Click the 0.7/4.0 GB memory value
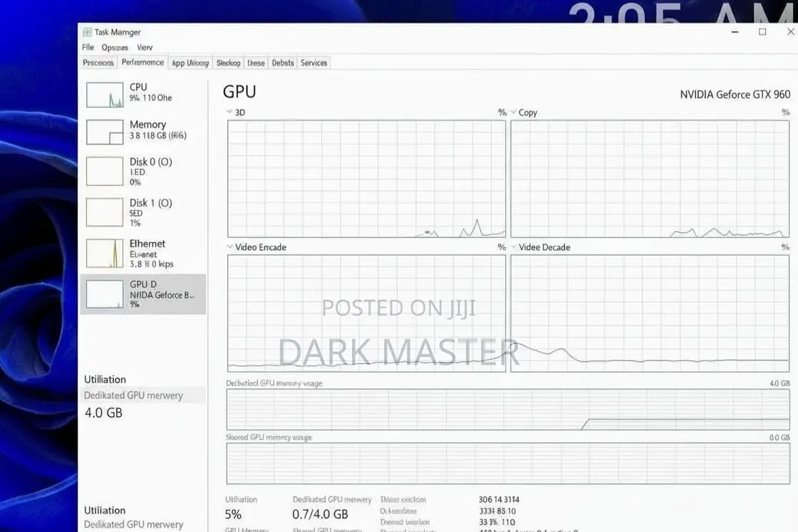798x532 pixels. click(320, 514)
